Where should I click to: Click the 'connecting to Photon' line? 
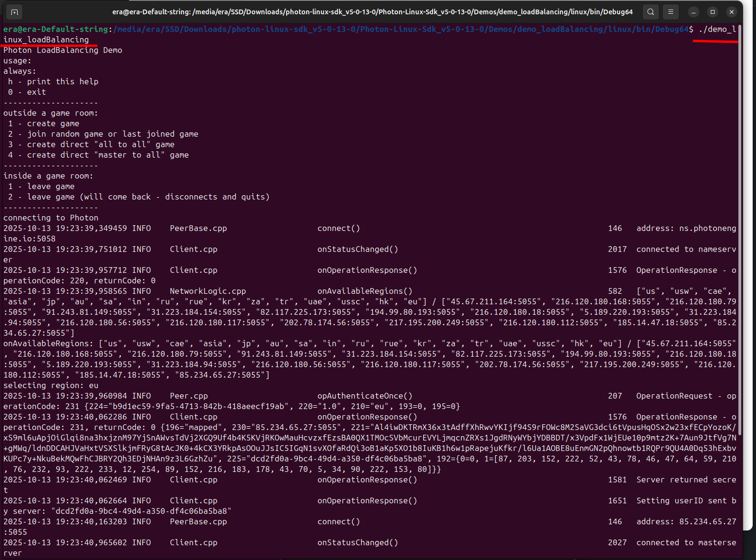51,218
